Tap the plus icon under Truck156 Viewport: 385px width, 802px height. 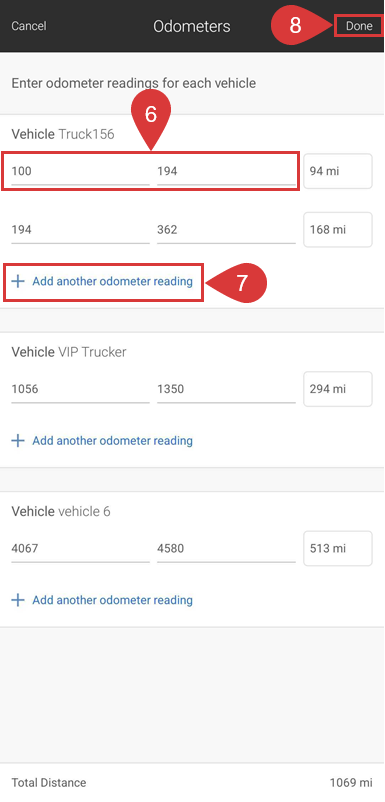tap(18, 281)
